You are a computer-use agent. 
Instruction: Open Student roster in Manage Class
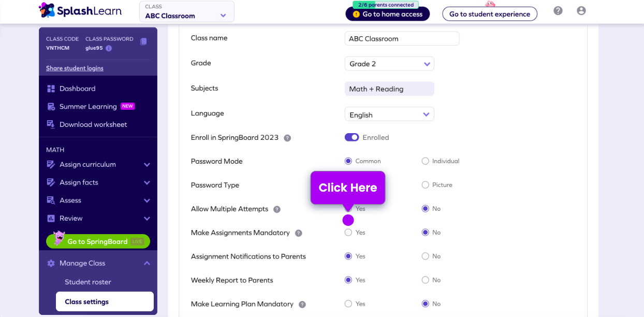pyautogui.click(x=88, y=282)
